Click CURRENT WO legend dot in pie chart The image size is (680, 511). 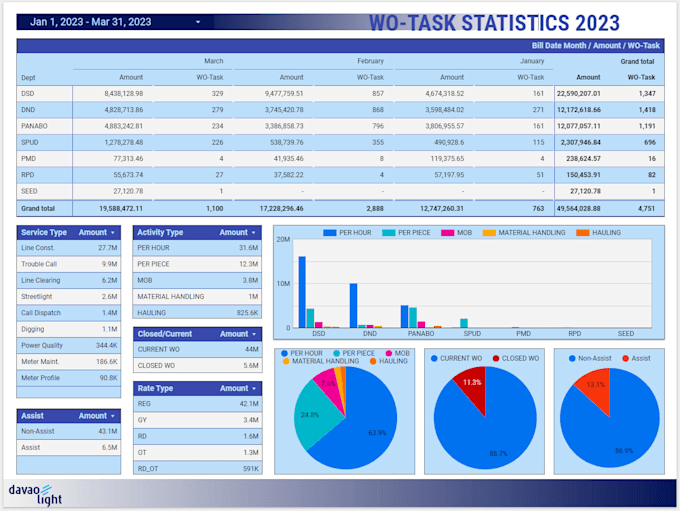click(433, 357)
